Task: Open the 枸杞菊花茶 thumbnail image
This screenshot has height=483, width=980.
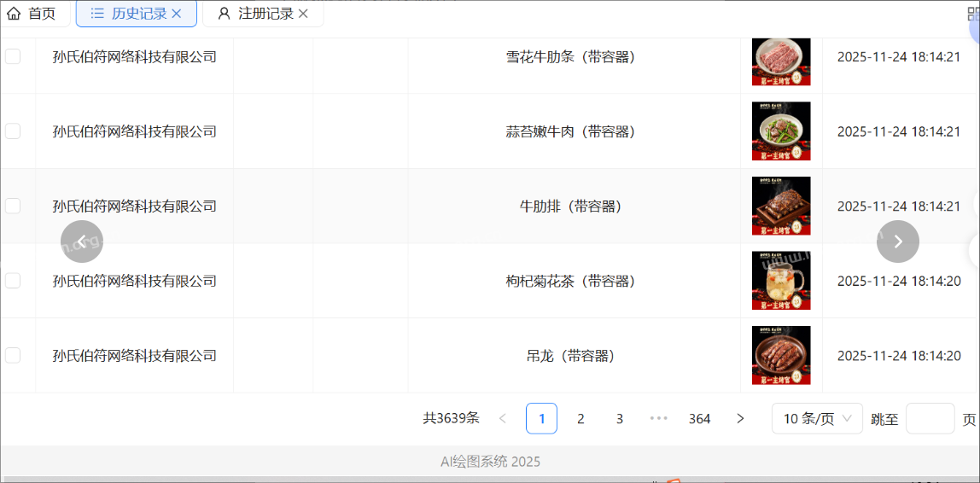Action: (781, 281)
